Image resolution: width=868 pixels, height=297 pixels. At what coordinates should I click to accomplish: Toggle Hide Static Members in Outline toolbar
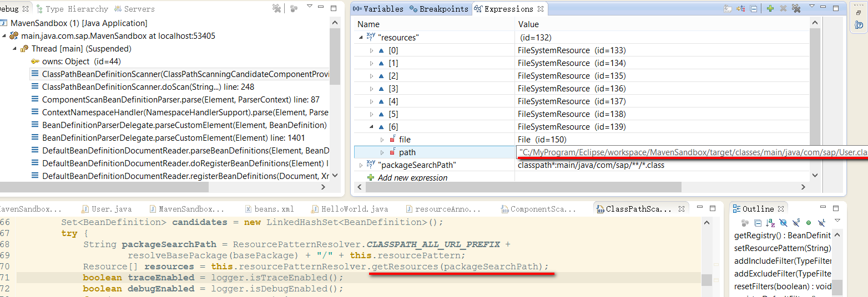coord(796,223)
